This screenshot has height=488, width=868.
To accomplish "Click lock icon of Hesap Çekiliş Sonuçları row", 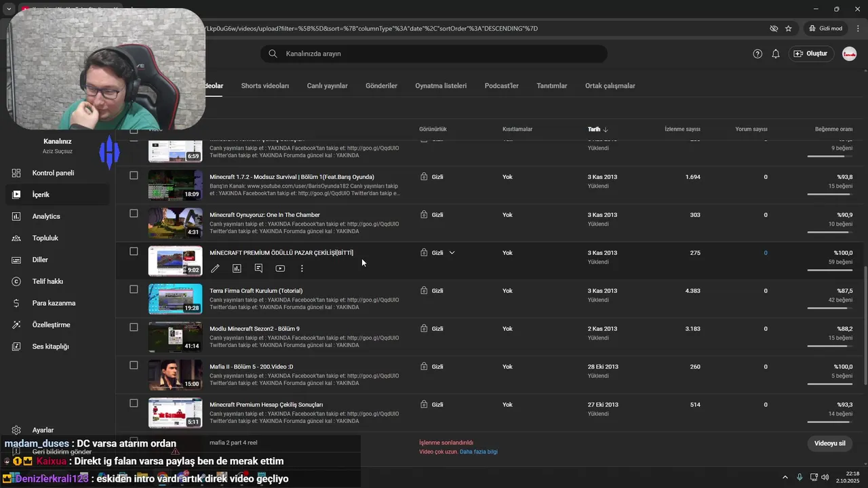I will (x=424, y=405).
